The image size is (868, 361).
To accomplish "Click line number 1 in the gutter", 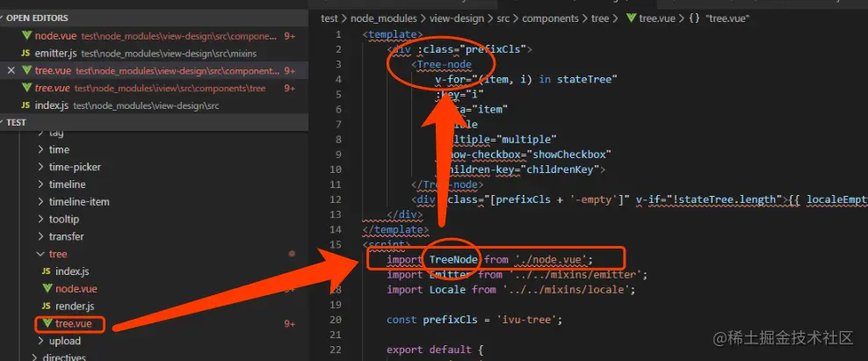I will [338, 35].
